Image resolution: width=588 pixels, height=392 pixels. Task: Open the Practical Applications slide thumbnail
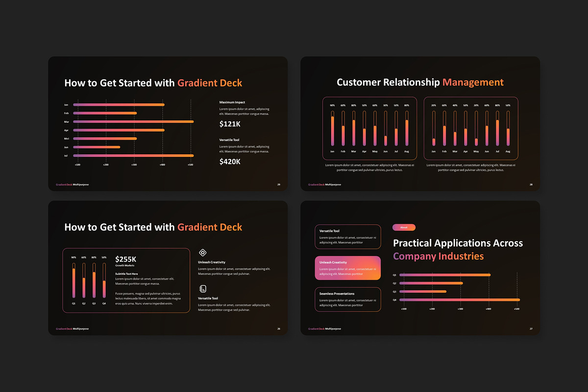click(420, 268)
